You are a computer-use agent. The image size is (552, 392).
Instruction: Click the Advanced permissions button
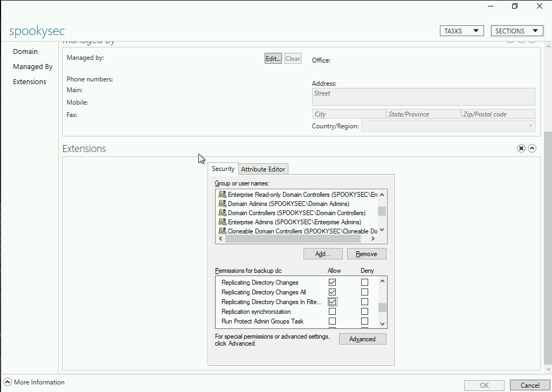362,339
